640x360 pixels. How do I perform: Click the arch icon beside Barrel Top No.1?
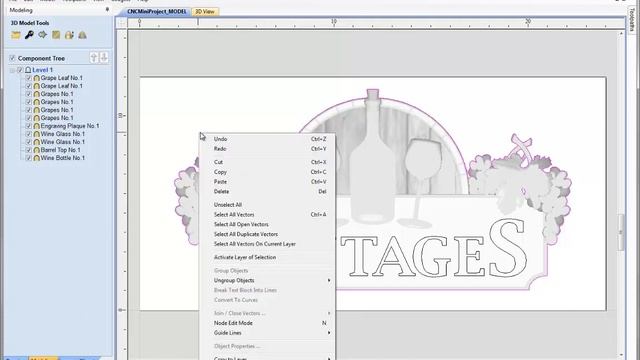pyautogui.click(x=36, y=150)
